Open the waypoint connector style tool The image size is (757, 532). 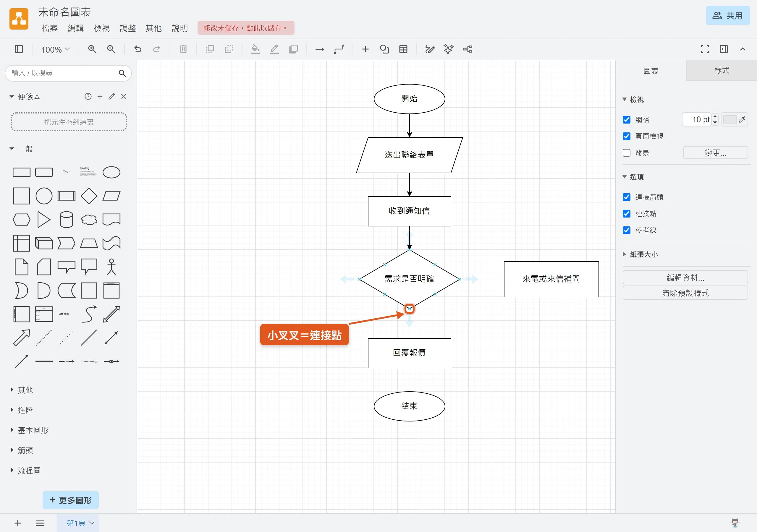click(x=339, y=49)
